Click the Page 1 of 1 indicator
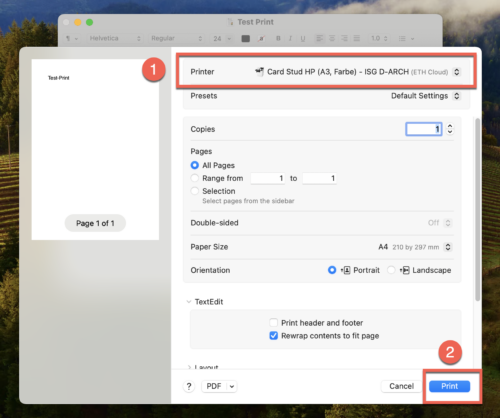500x418 pixels. (x=95, y=223)
